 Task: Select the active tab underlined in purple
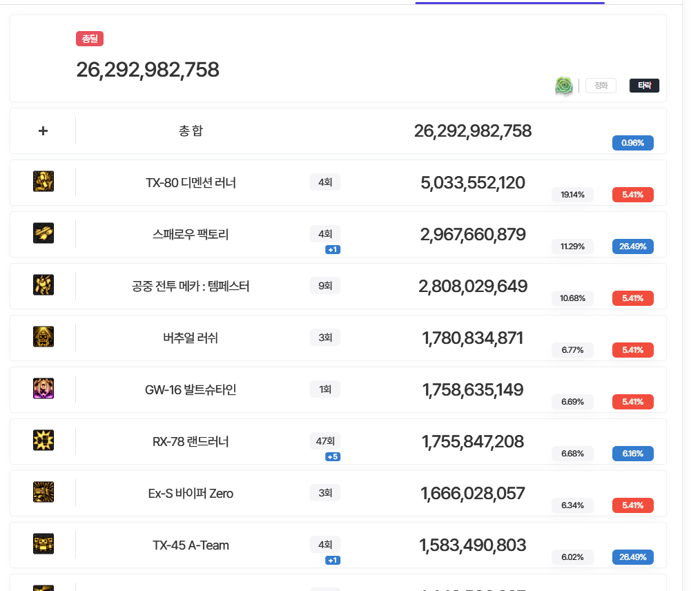[509, 2]
